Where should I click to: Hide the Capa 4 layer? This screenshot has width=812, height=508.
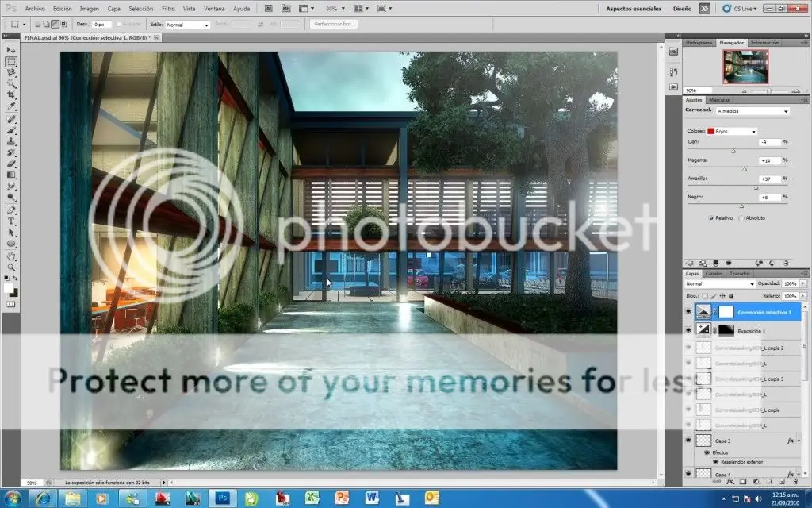[x=688, y=474]
